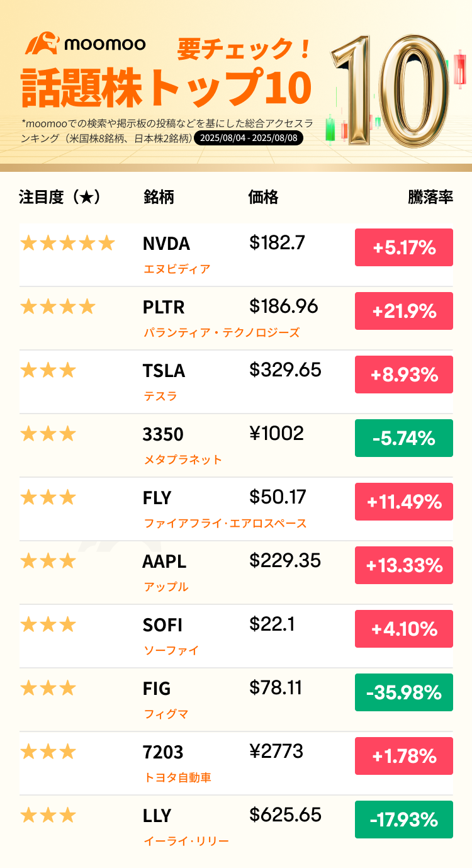Click TSLA +8.93% change badge

(x=404, y=375)
